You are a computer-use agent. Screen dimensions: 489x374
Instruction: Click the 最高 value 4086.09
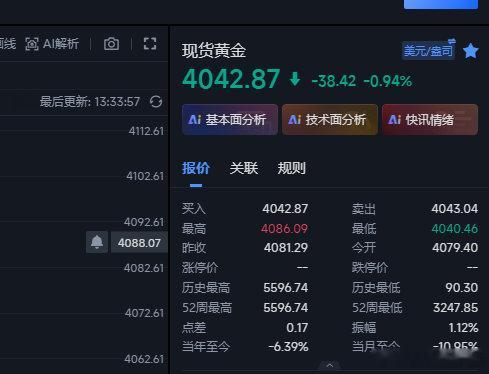click(x=284, y=229)
